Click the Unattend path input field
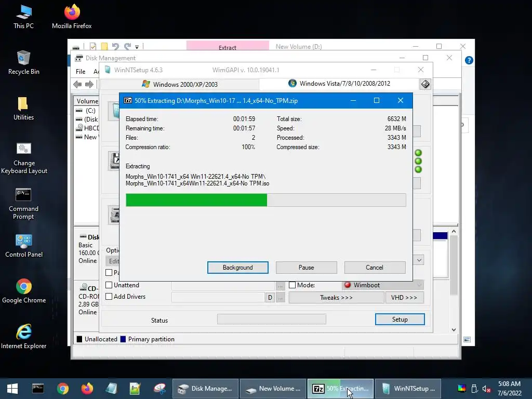 (x=223, y=285)
